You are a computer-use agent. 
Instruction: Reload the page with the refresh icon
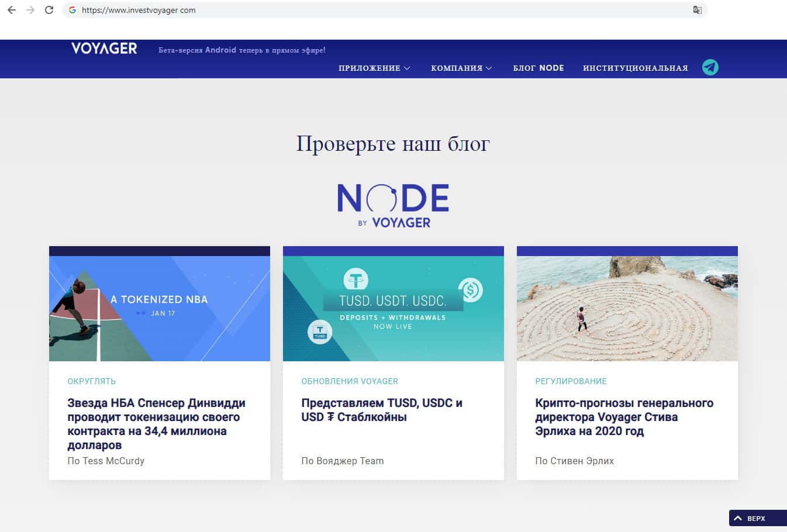(x=49, y=10)
